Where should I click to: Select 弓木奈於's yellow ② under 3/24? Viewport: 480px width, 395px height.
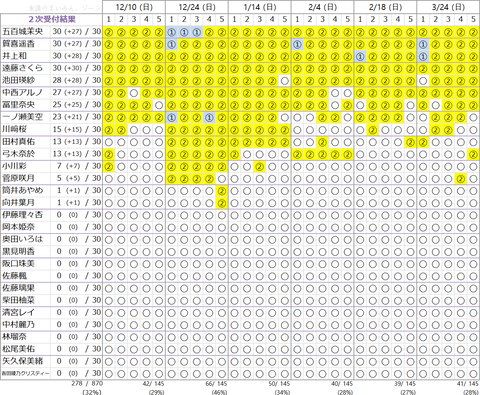(473, 154)
